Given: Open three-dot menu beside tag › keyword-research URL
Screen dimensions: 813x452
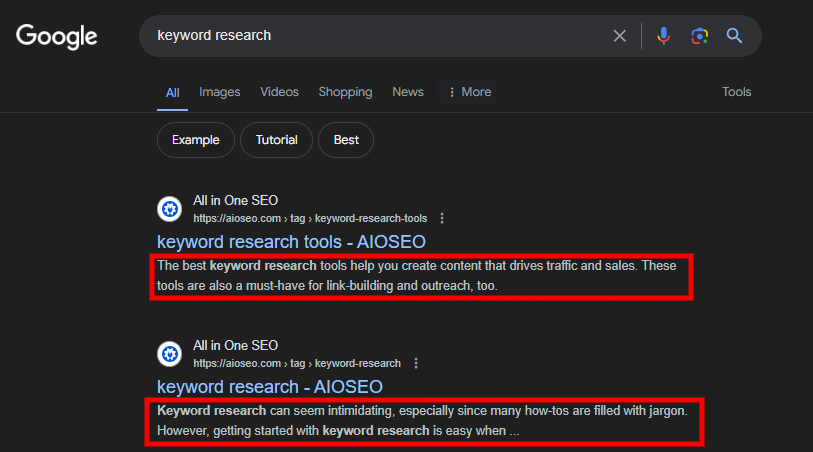Looking at the screenshot, I should pos(416,364).
